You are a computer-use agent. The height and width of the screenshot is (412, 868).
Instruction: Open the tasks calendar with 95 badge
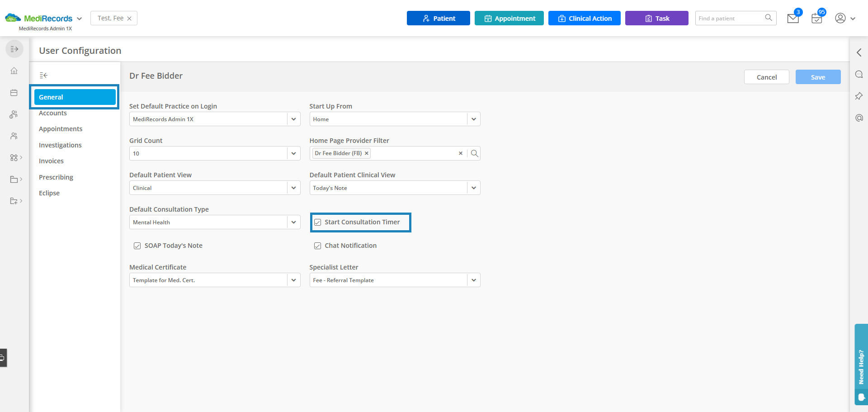point(816,19)
